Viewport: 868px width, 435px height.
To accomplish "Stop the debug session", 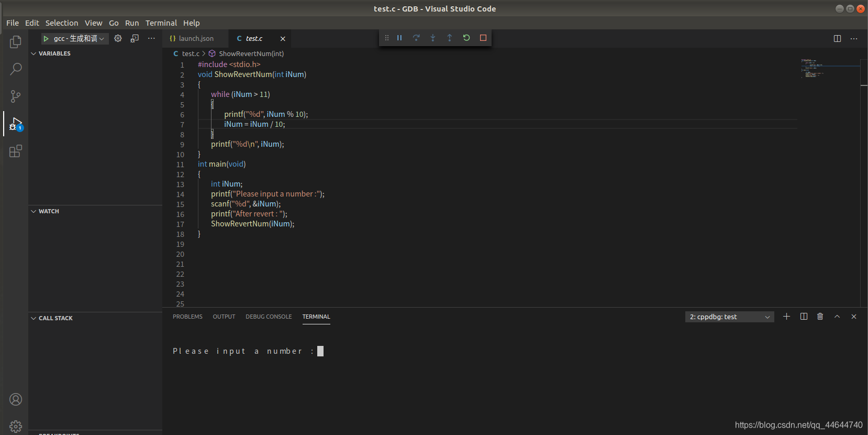I will point(483,38).
